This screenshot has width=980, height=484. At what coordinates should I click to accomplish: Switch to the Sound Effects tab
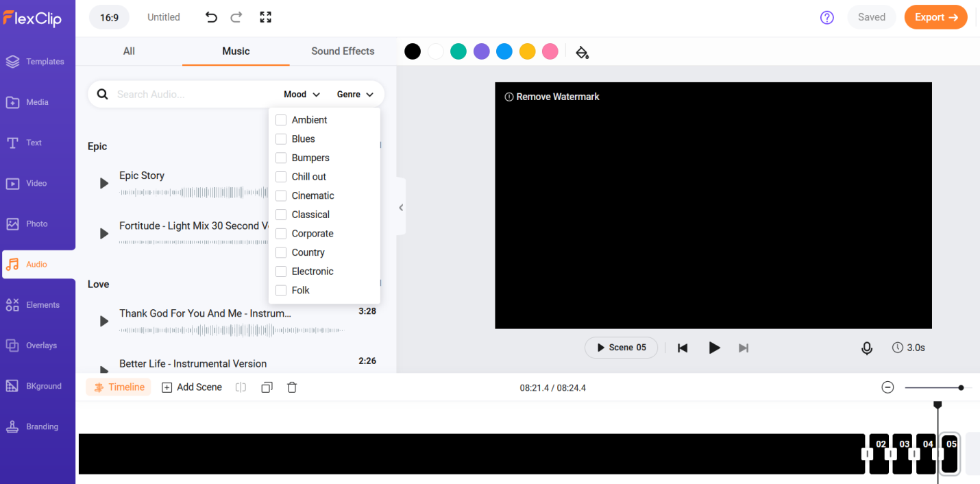[x=343, y=51]
